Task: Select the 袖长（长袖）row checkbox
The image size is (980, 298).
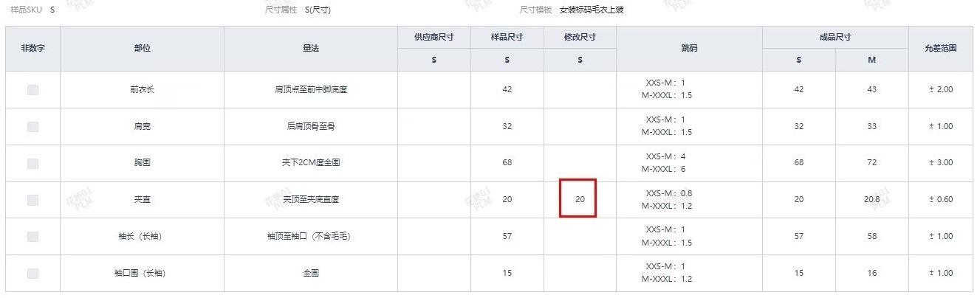Action: click(32, 237)
